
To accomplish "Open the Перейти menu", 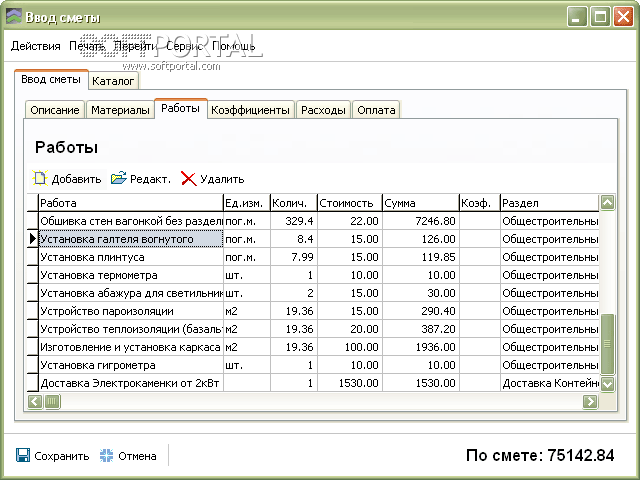I will click(x=135, y=46).
